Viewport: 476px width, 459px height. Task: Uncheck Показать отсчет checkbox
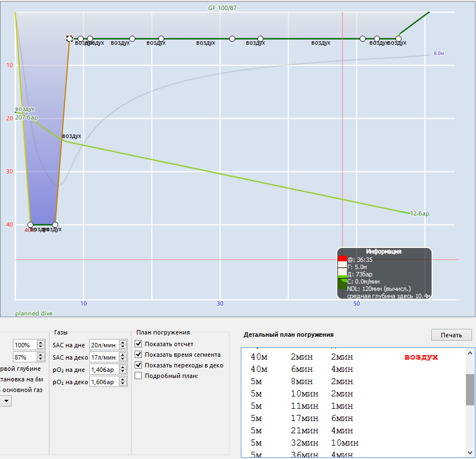coord(139,344)
